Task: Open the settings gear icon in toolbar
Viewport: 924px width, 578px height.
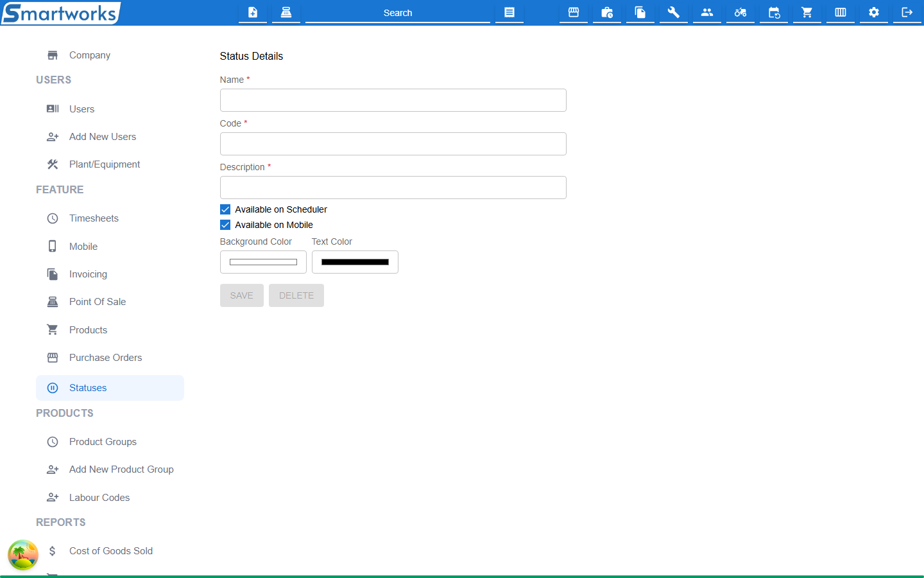Action: click(874, 12)
